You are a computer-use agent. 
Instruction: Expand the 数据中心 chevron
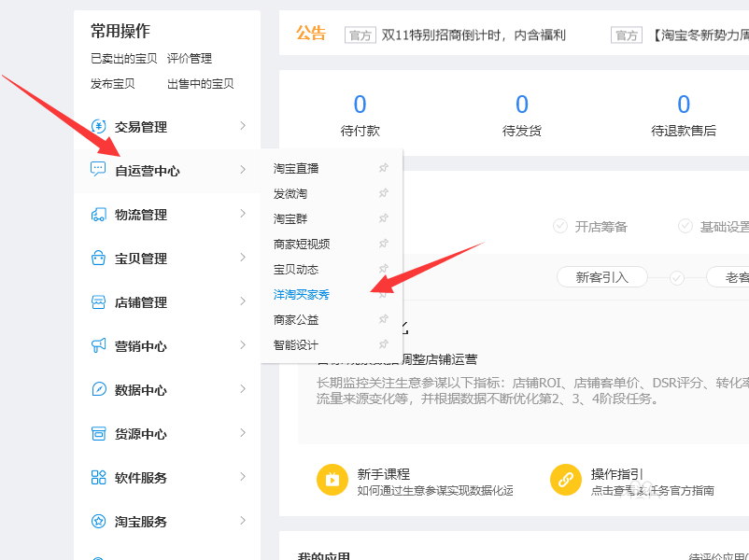[x=243, y=389]
